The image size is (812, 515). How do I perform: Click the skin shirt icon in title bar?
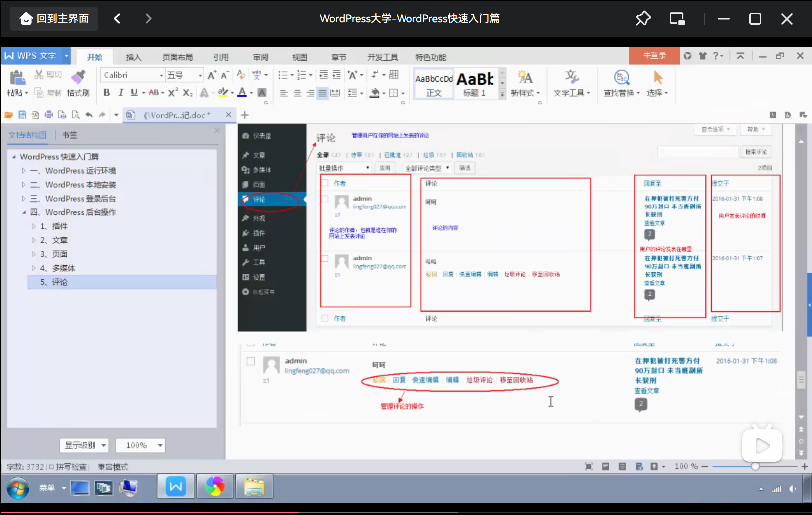(x=702, y=56)
